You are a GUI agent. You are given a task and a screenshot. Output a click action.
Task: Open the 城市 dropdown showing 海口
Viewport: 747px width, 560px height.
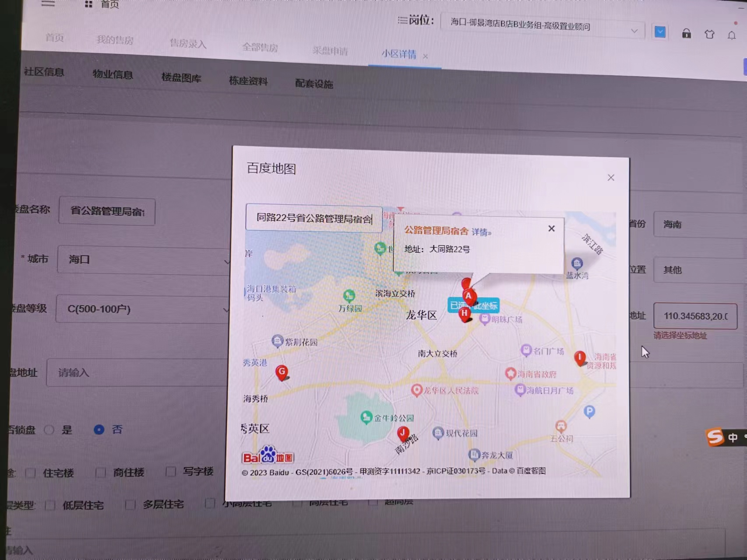point(144,260)
